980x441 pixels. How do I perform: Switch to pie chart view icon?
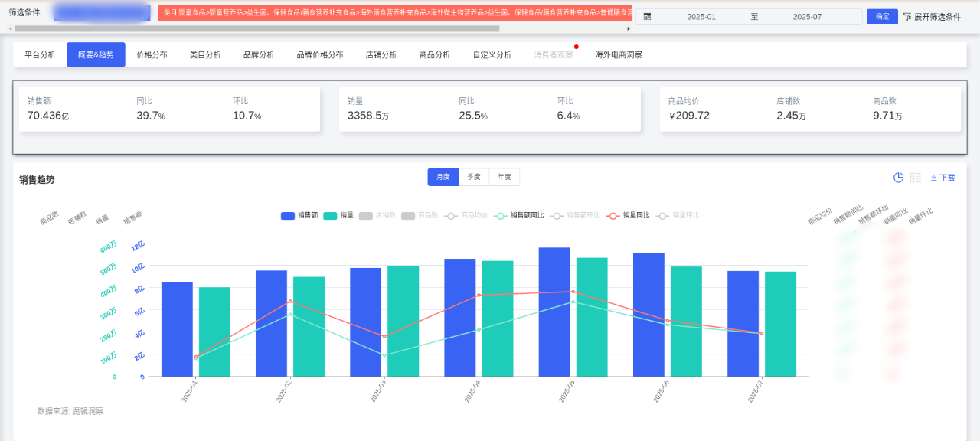click(898, 178)
